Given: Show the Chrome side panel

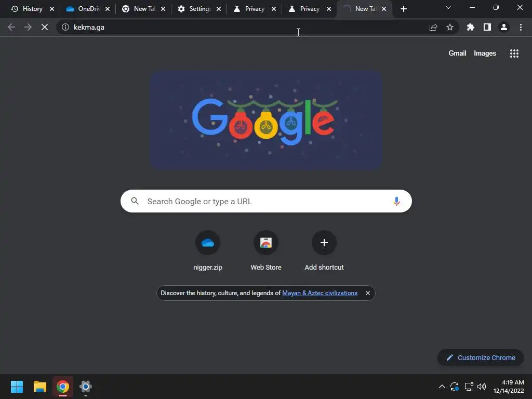Looking at the screenshot, I should pyautogui.click(x=487, y=27).
